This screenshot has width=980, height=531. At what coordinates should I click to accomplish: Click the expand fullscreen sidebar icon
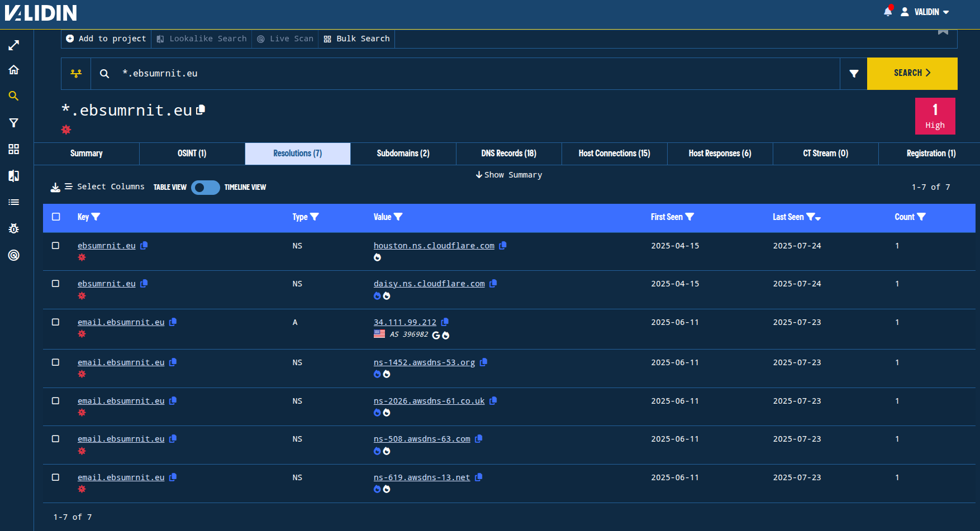14,45
